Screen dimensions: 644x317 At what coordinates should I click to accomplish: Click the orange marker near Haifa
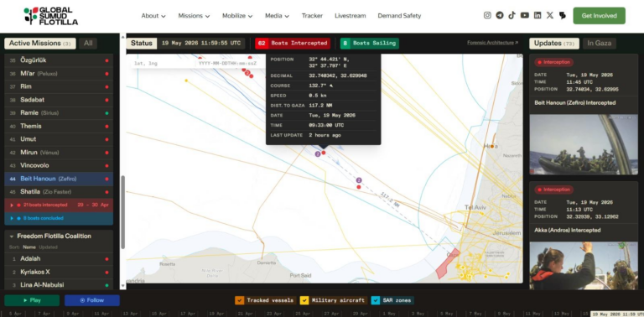[492, 146]
